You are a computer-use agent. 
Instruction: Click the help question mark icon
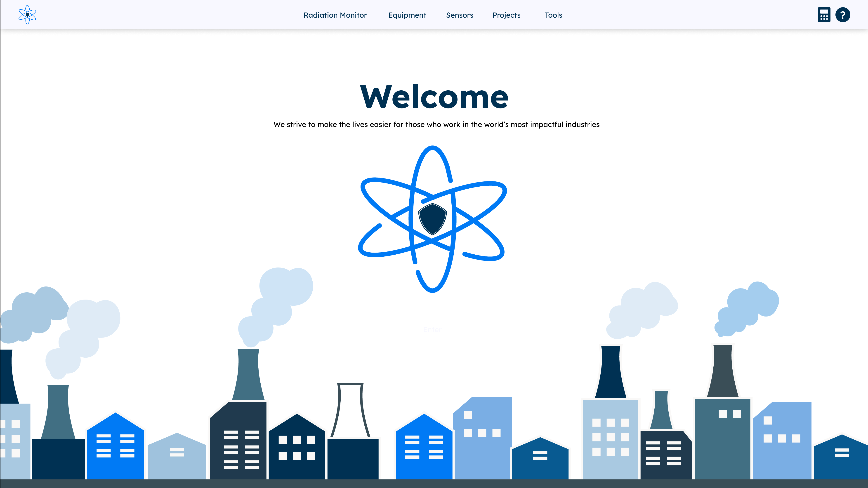coord(843,15)
